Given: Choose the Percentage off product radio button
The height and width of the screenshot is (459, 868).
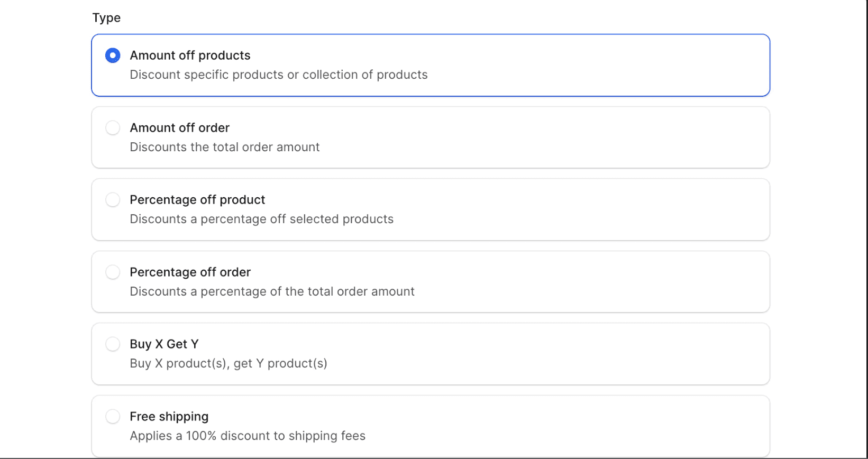Looking at the screenshot, I should click(x=113, y=200).
